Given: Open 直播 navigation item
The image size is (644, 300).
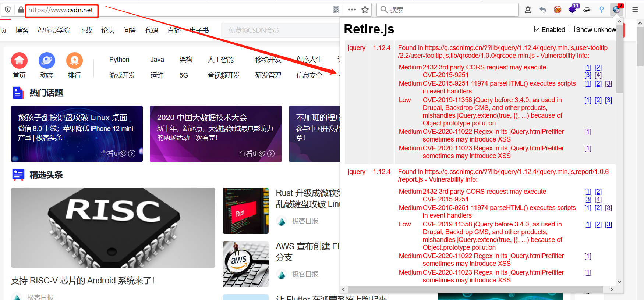Looking at the screenshot, I should pyautogui.click(x=174, y=30).
